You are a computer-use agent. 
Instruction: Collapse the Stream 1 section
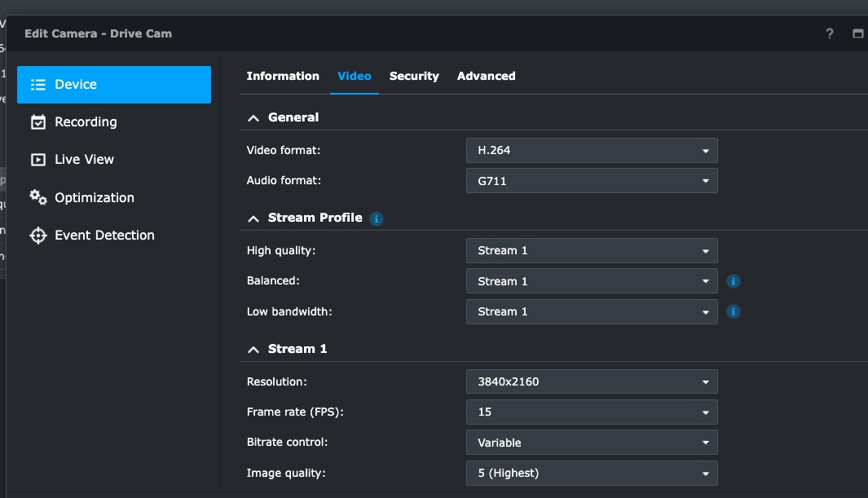pos(253,349)
